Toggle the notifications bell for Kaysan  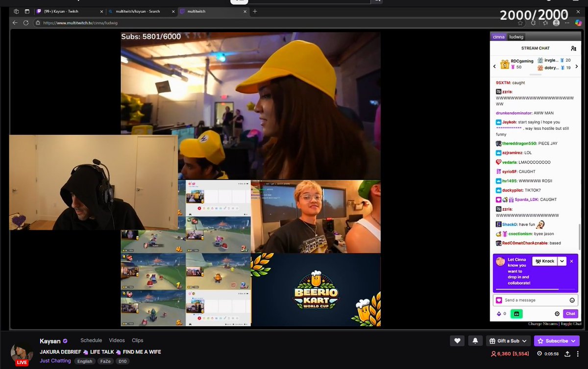click(x=475, y=341)
